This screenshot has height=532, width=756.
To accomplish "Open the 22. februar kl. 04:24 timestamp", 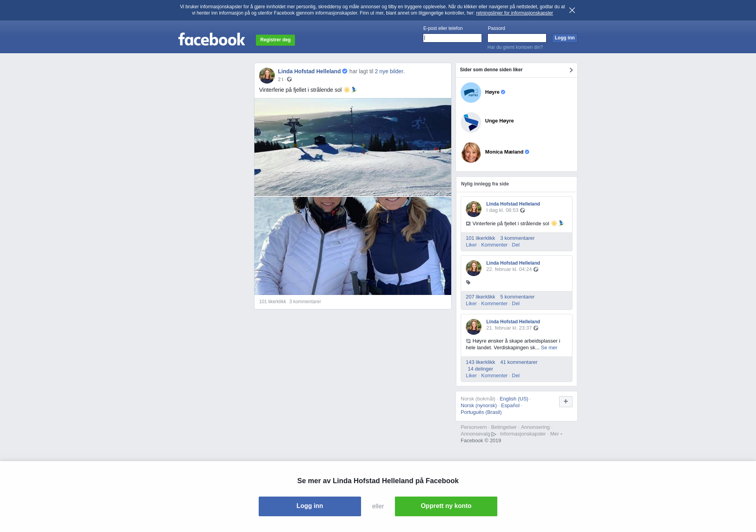I will click(509, 269).
